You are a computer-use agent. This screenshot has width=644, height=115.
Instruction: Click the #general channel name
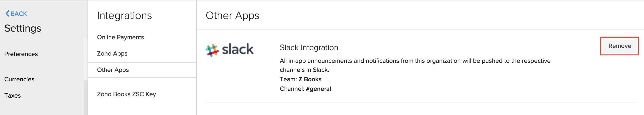(318, 89)
